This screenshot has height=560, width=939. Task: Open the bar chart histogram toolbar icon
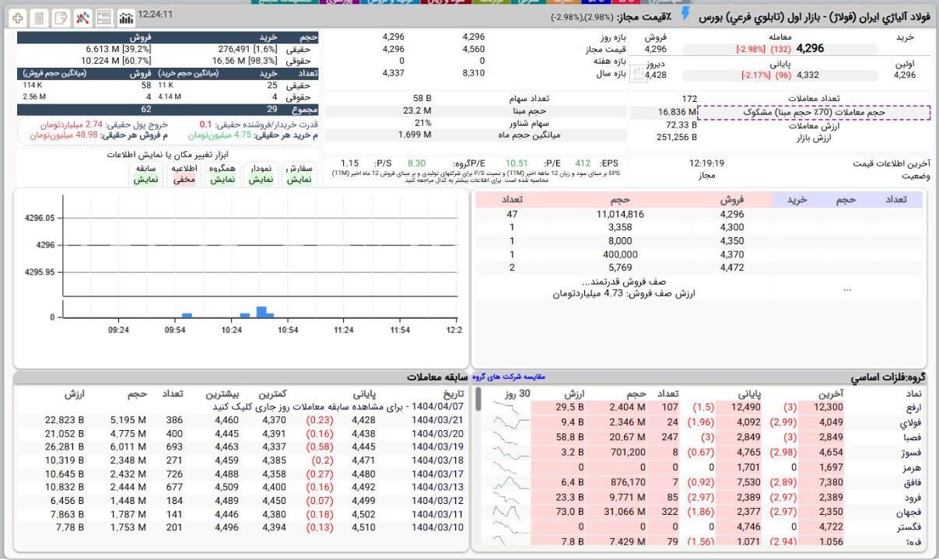[124, 16]
